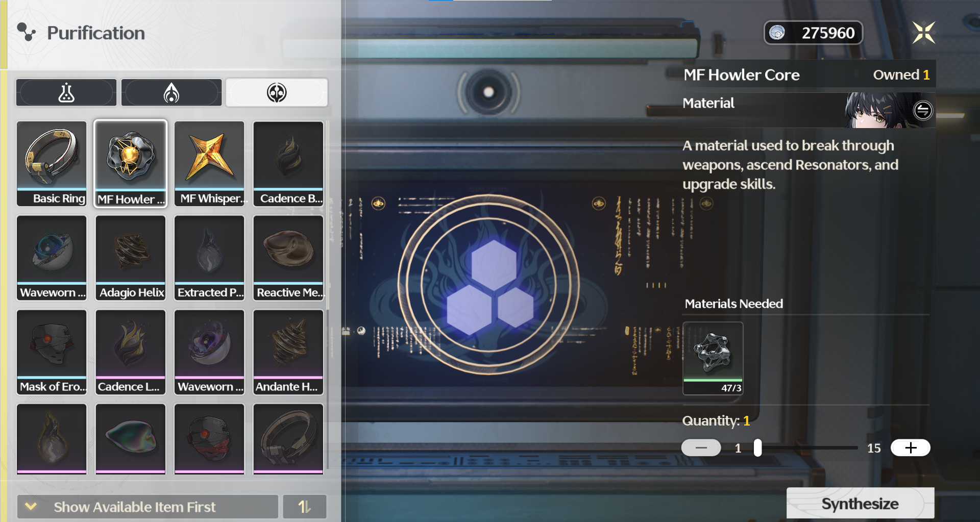Toggle the sort order button
This screenshot has width=980, height=522.
[305, 506]
